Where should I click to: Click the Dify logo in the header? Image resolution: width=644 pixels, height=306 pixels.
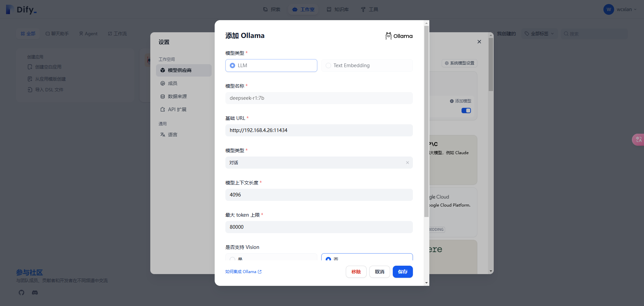pyautogui.click(x=21, y=9)
